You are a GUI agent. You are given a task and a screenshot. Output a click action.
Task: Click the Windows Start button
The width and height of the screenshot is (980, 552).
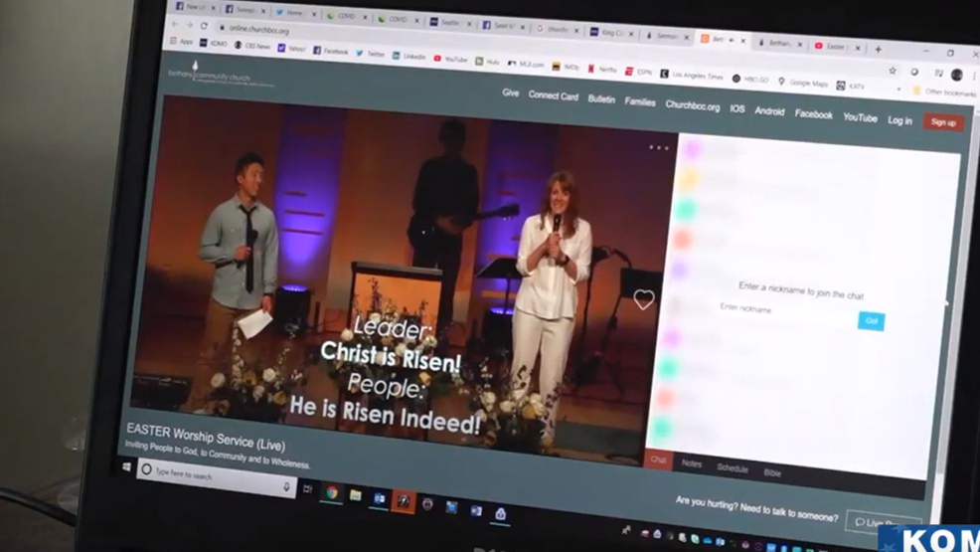(127, 466)
